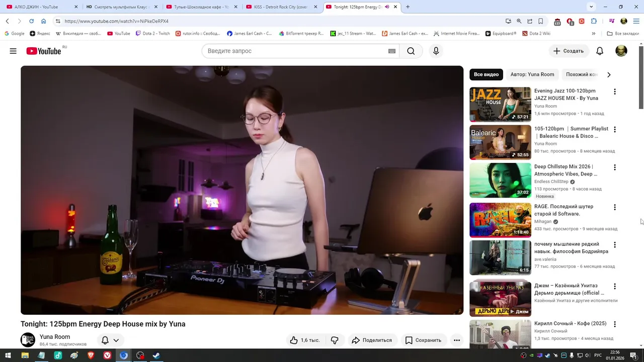644x362 pixels.
Task: Switch to the АЛКО ДЖИН YouTube tab
Action: click(42, 7)
